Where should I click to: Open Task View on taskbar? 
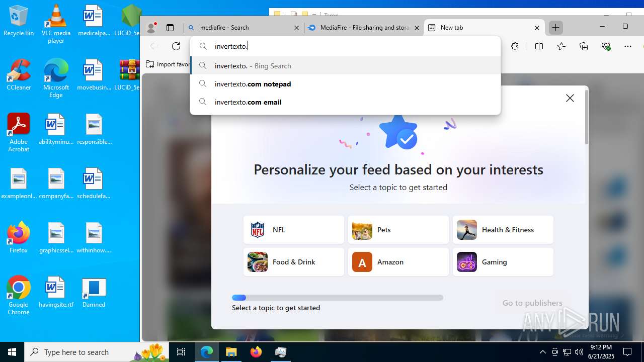(181, 352)
